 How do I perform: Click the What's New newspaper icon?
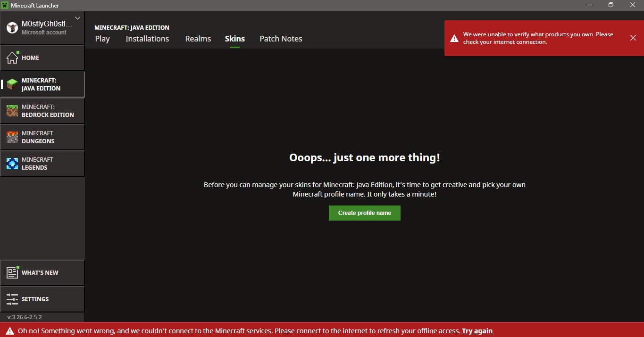(12, 273)
